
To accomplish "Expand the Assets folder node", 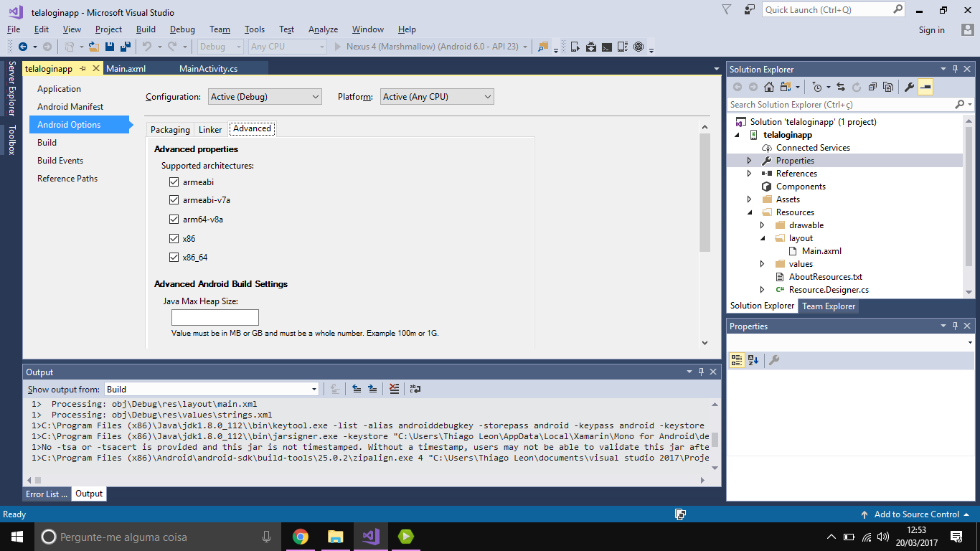I will (x=750, y=199).
